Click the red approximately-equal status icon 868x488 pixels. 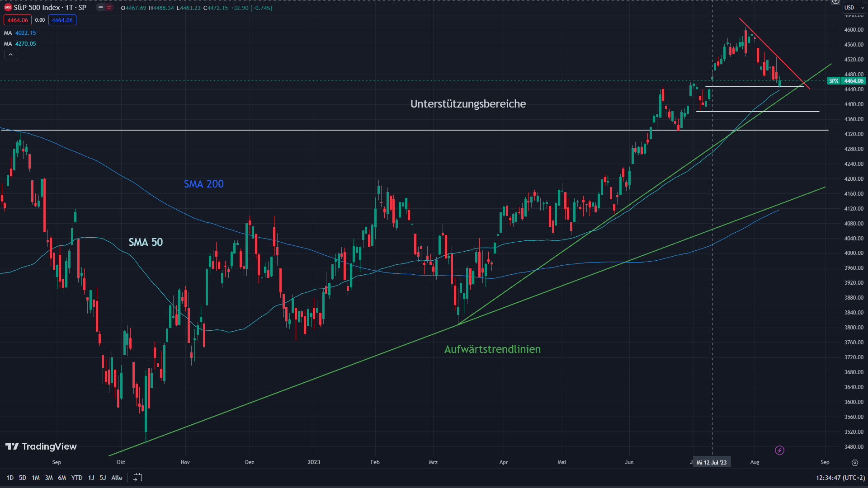109,8
